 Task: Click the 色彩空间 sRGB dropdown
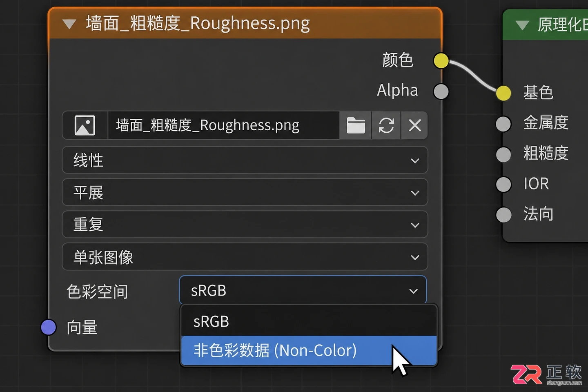coord(303,290)
